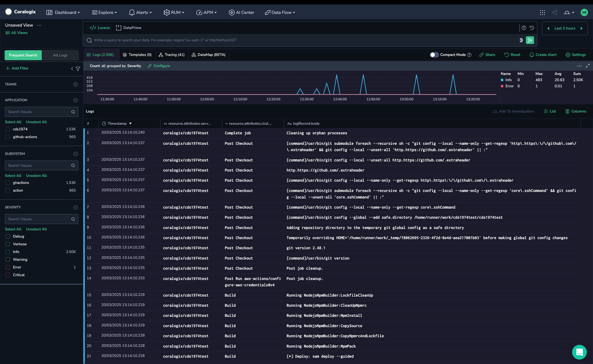Click the Share button
Viewport: 593px width, 364px height.
tap(487, 55)
